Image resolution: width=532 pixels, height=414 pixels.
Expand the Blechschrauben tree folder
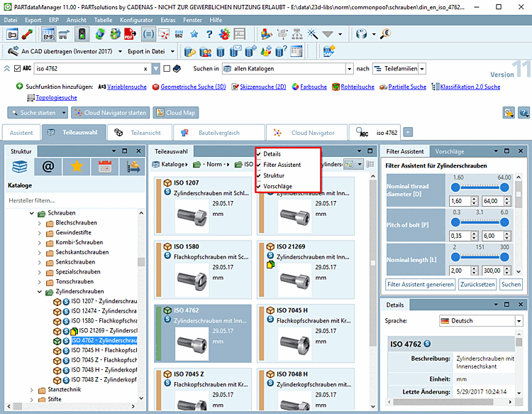40,223
